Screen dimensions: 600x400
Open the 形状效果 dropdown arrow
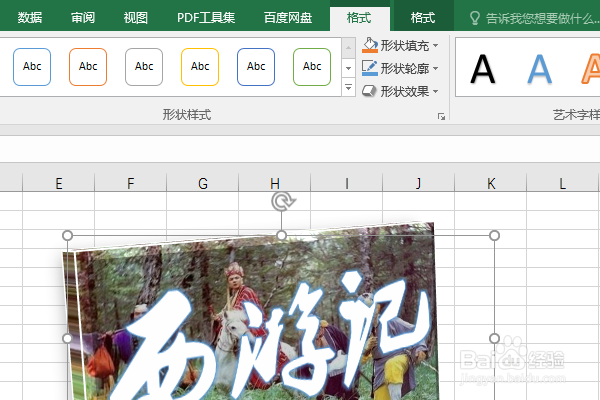[435, 91]
